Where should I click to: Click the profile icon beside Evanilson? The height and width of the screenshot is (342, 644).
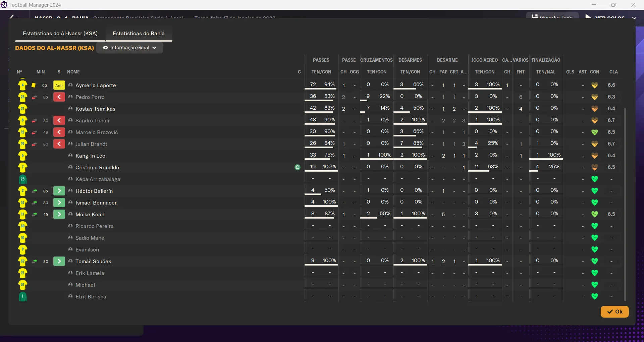pyautogui.click(x=70, y=249)
